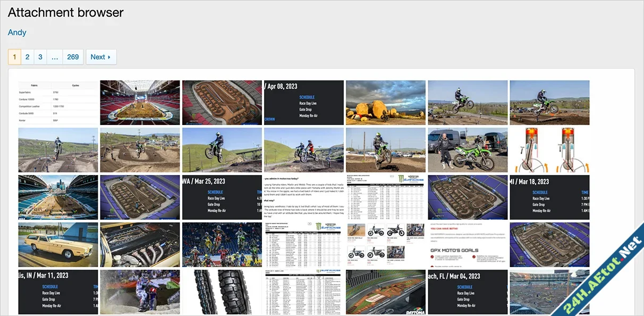Open the Andy user filter link
The height and width of the screenshot is (316, 644).
16,32
